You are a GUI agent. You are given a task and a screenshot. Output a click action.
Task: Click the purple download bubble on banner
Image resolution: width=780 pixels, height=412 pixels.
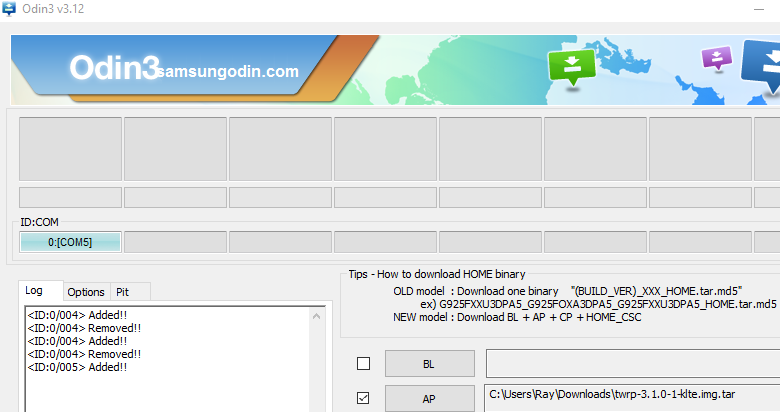(x=717, y=58)
